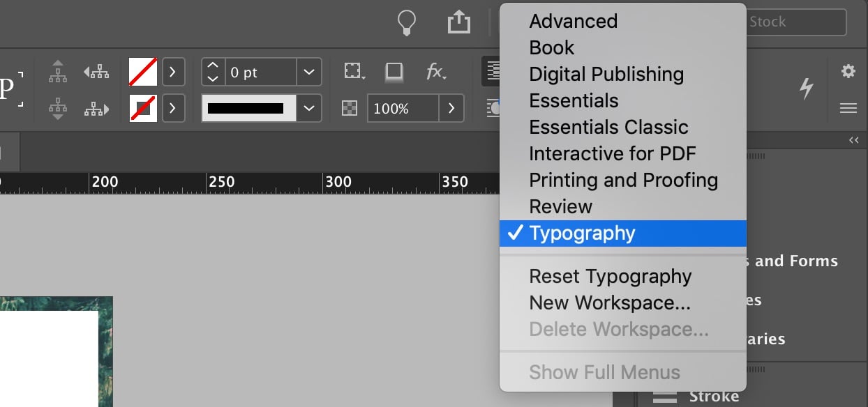Screen dimensions: 868x407
Task: Collapse the panel dock with the double chevron
Action: (853, 140)
